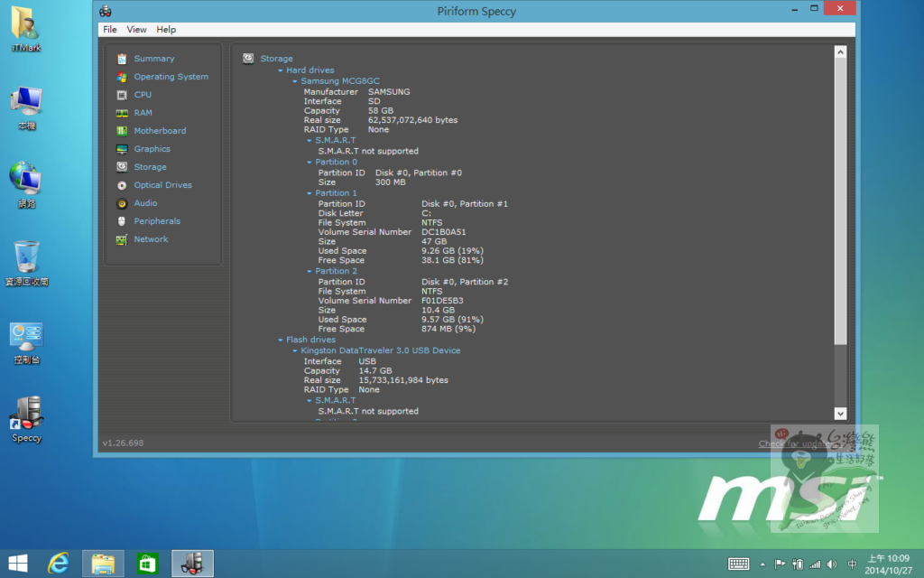Screen dimensions: 924x578
Task: Click the Network section icon
Action: pos(122,239)
